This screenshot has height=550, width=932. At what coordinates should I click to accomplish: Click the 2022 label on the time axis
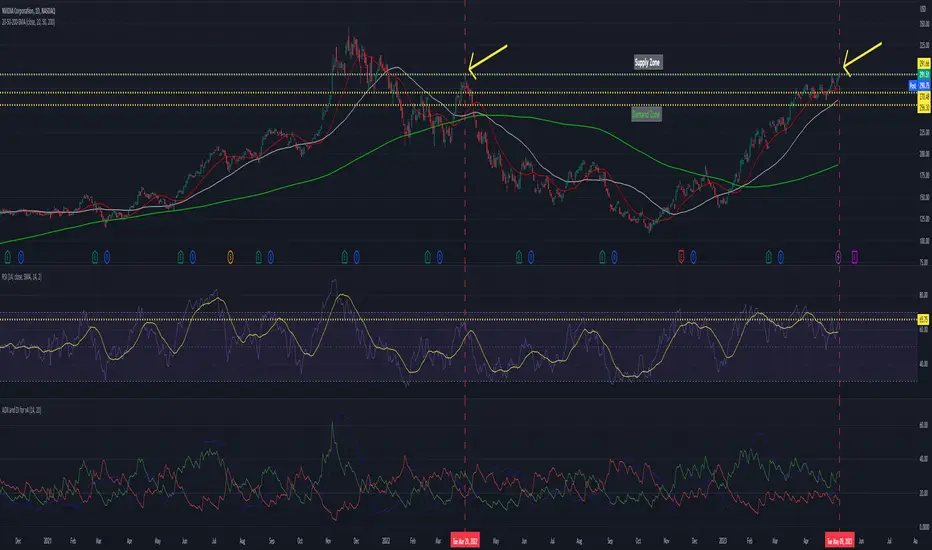click(x=386, y=541)
